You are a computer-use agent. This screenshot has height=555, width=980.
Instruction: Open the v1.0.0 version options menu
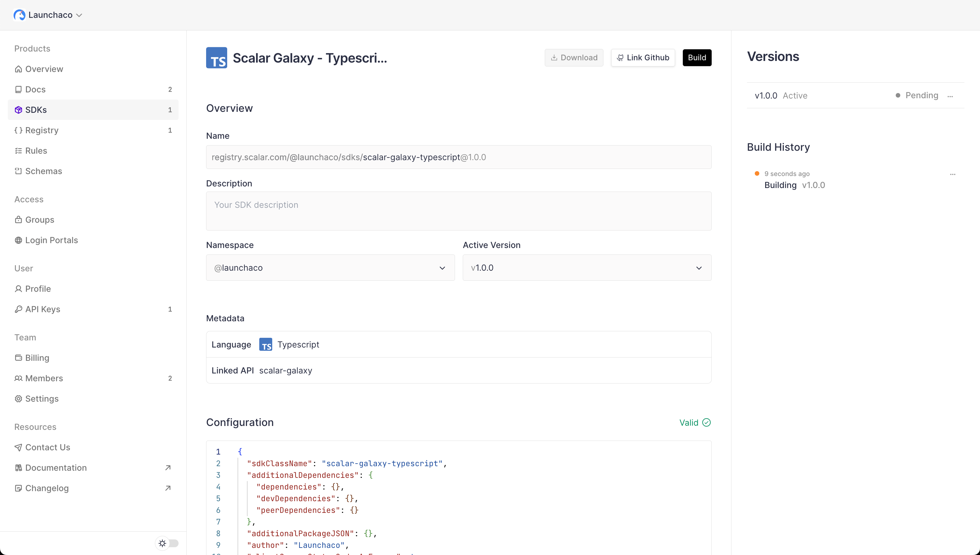pos(950,96)
